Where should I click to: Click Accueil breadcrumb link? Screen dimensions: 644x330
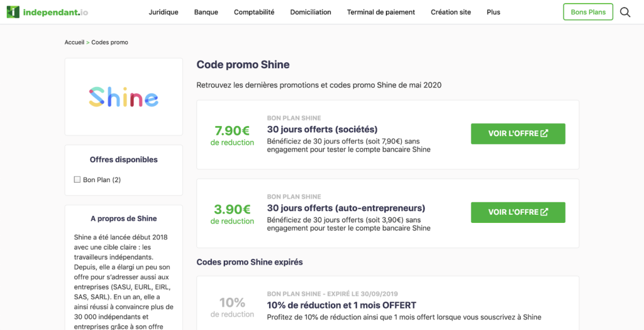(x=74, y=42)
